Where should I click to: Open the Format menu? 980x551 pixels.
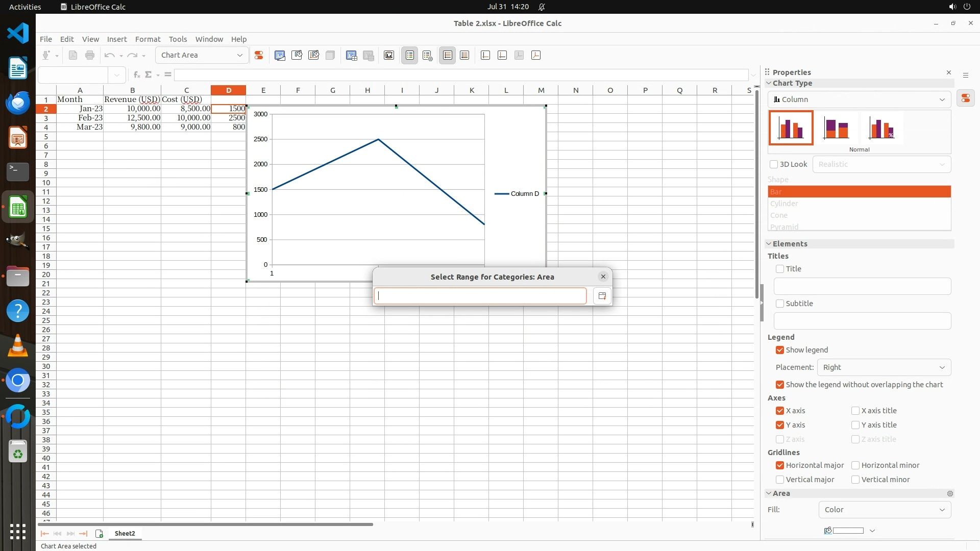pos(148,39)
